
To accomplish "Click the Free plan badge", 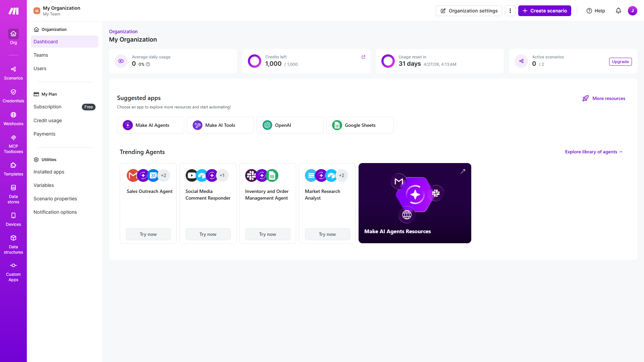I will click(x=89, y=107).
